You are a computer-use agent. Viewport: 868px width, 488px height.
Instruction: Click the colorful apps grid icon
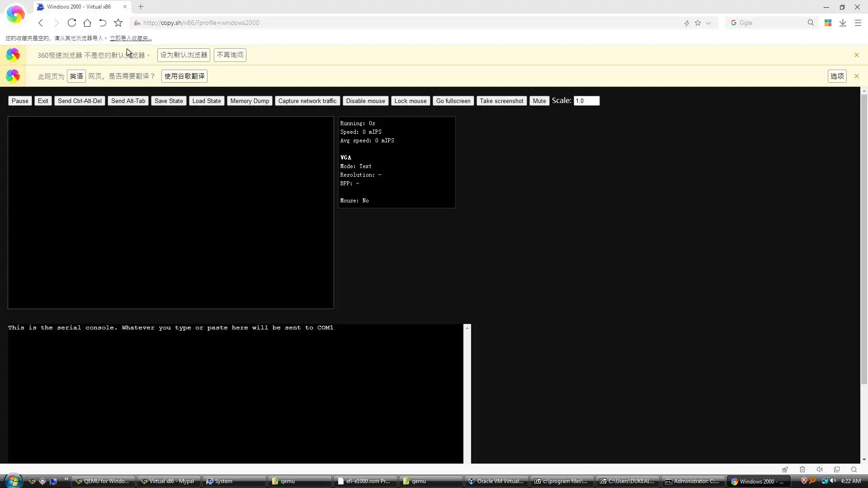(828, 23)
